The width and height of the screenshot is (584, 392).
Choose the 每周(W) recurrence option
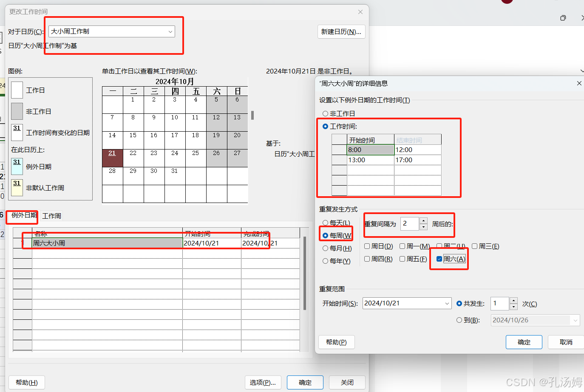coord(325,235)
